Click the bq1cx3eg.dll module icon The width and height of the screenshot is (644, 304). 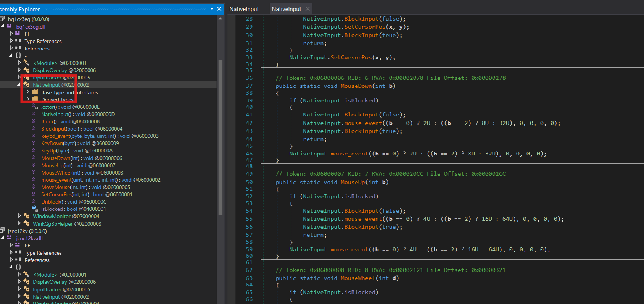10,26
